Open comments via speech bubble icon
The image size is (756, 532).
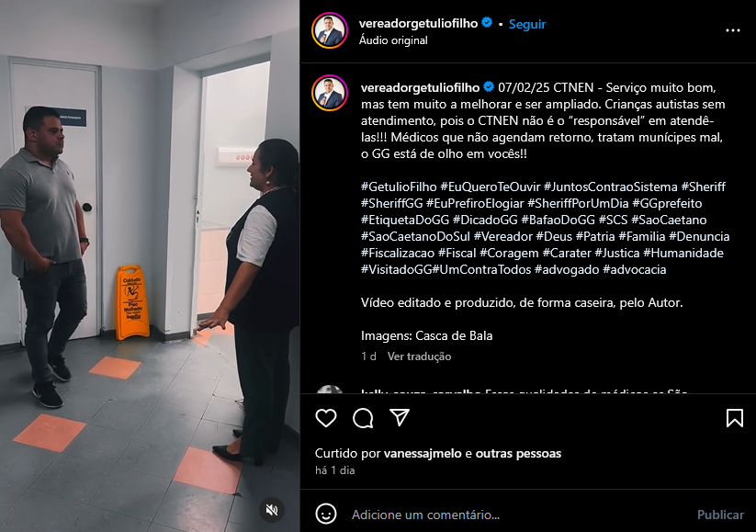coord(363,418)
